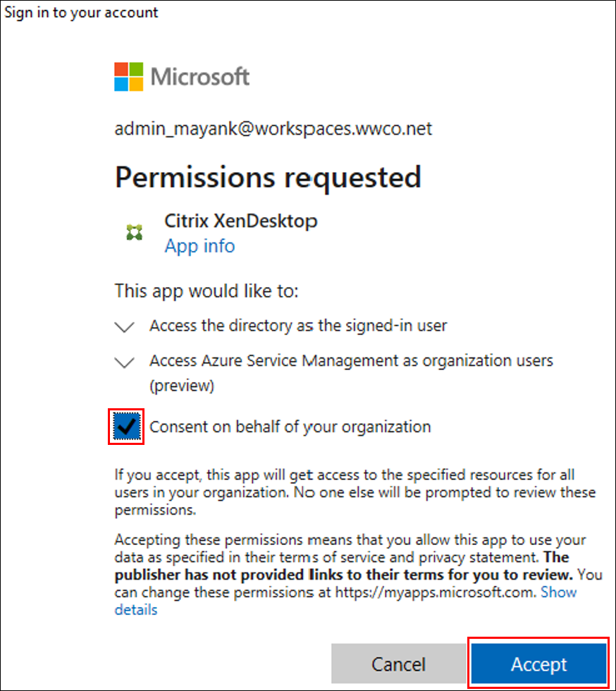Image resolution: width=616 pixels, height=691 pixels.
Task: Click the Microsoft wordmark text
Action: point(200,76)
